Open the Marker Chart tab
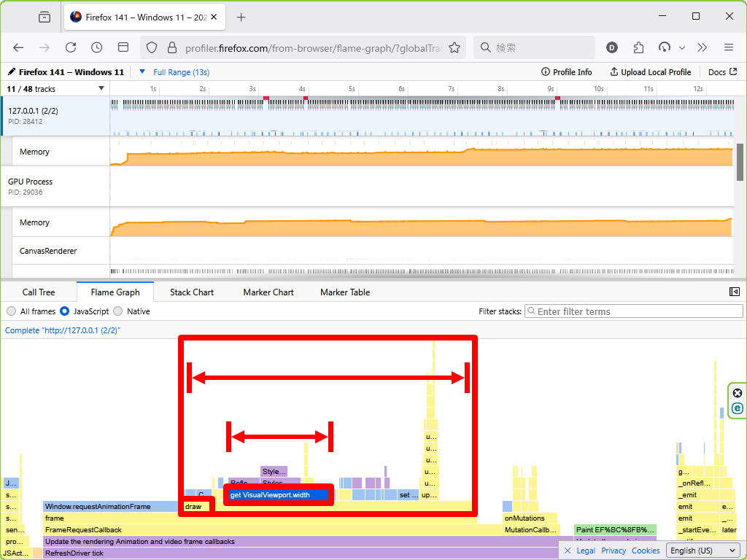This screenshot has width=747, height=560. [x=268, y=292]
